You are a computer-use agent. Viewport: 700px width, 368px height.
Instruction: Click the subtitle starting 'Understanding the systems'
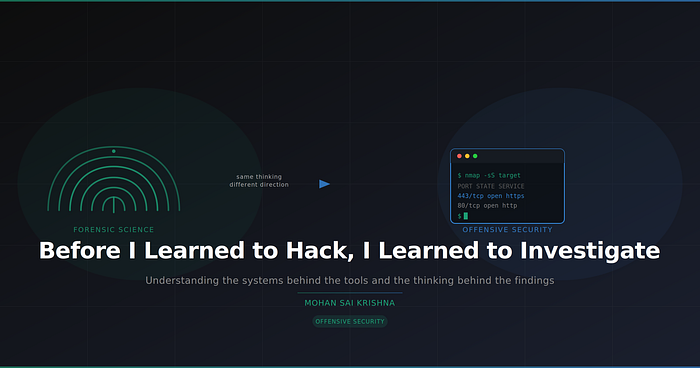350,280
